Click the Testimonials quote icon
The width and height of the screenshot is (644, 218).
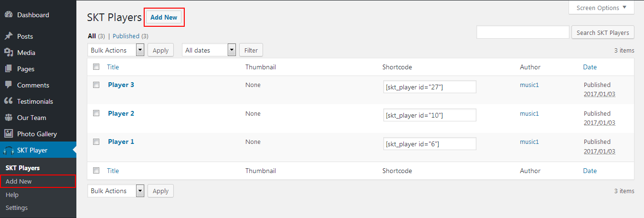8,101
